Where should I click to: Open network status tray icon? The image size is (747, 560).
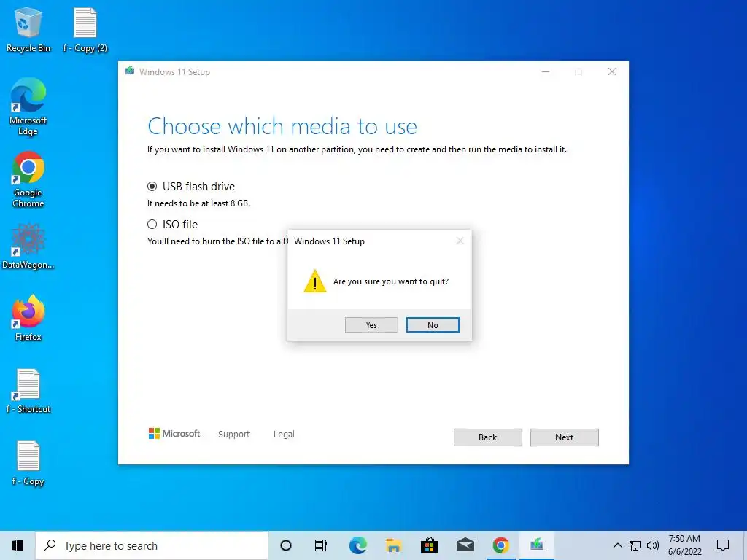click(x=635, y=545)
